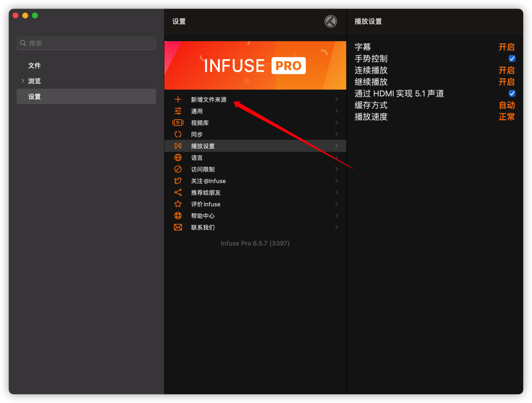532x403 pixels.
Task: Change 字幕 value 开启
Action: 506,47
